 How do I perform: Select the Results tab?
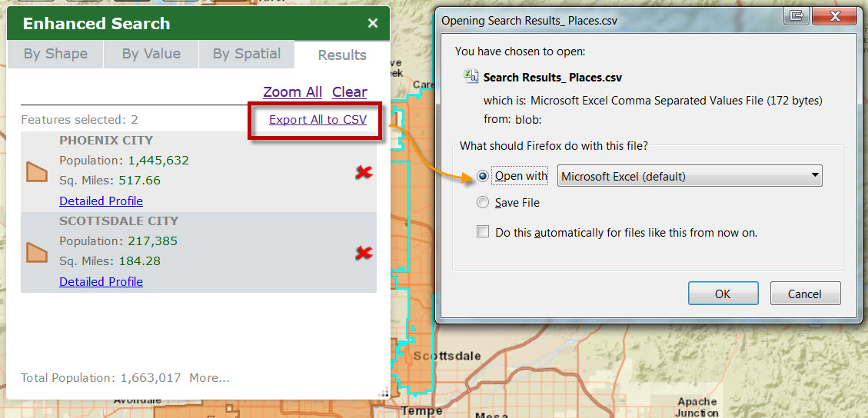coord(342,55)
